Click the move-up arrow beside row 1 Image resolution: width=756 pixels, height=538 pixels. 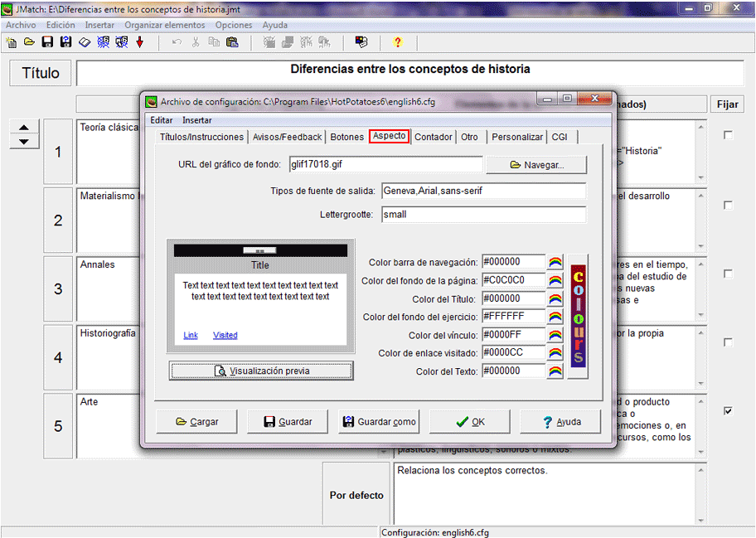pos(24,127)
